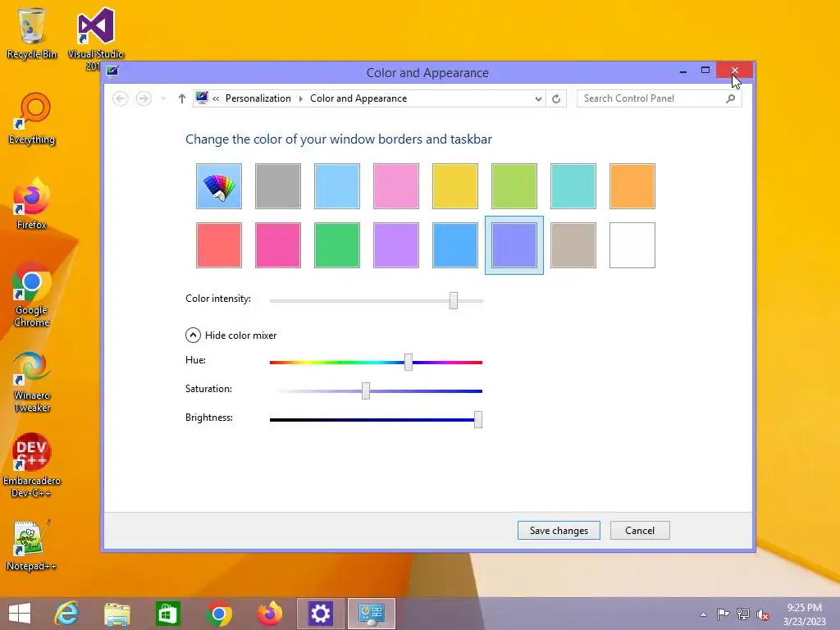
Task: Minimize the Color and Appearance window
Action: pyautogui.click(x=683, y=71)
